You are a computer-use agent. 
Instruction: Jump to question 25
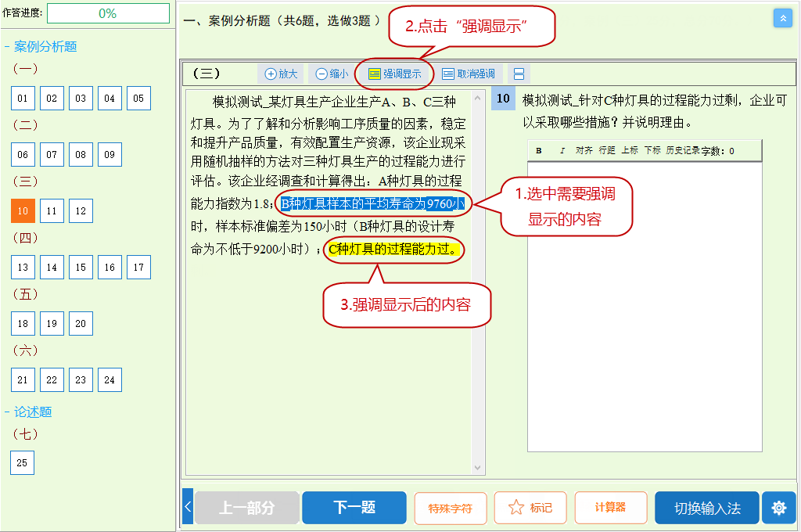point(22,462)
